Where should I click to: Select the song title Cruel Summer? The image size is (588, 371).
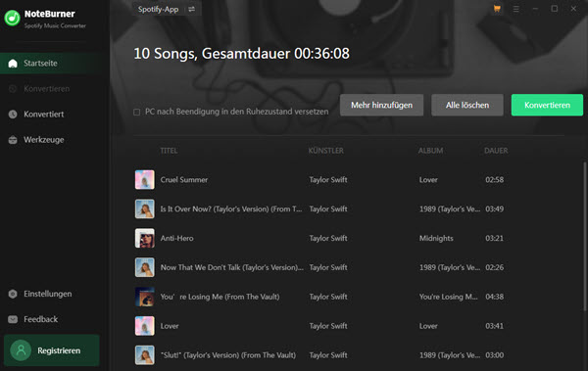[x=184, y=180]
